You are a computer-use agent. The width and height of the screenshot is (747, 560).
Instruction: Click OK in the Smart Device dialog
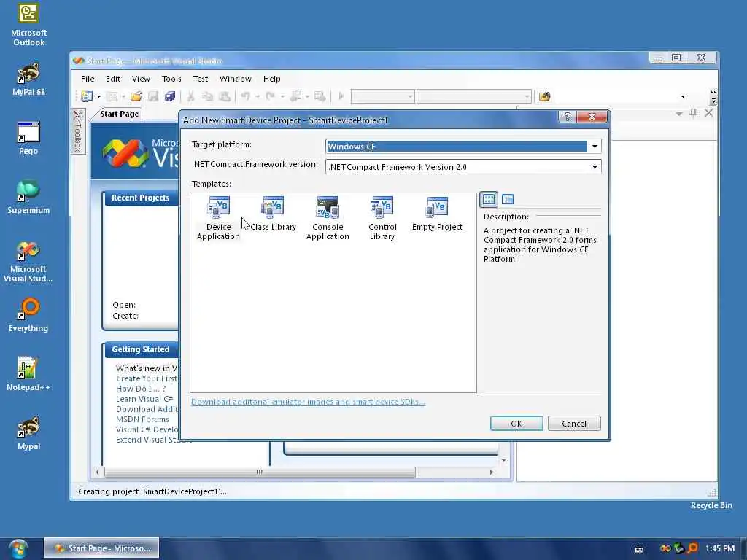(516, 424)
